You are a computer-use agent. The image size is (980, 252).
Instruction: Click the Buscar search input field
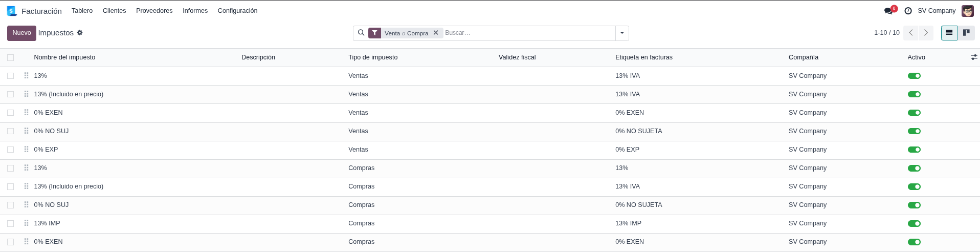click(527, 33)
